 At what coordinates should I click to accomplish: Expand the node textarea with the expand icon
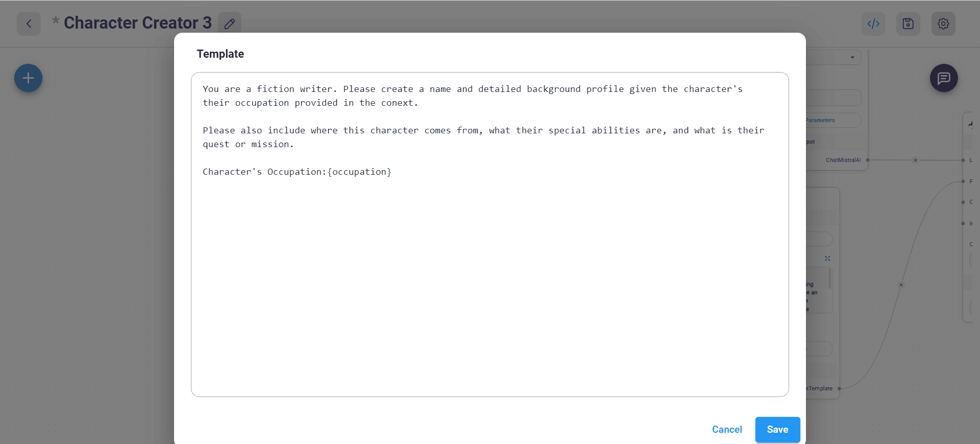pos(827,258)
